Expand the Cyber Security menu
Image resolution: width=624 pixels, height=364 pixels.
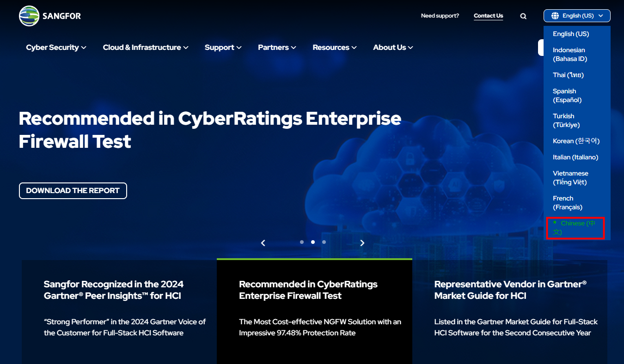[56, 47]
